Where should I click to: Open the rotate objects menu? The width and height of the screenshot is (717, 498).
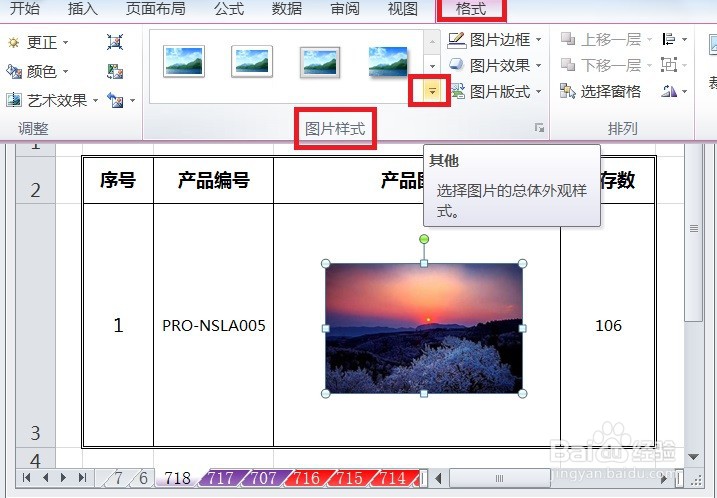tap(674, 91)
